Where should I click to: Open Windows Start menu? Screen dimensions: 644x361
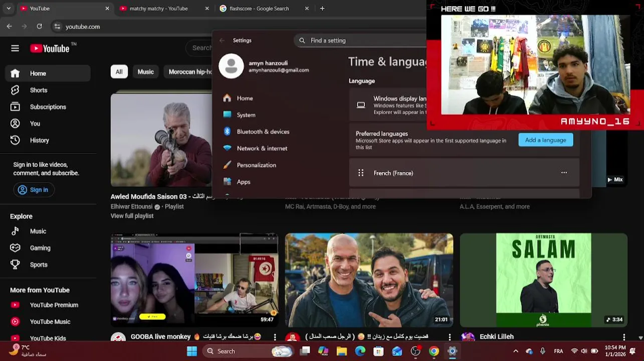[x=192, y=351]
